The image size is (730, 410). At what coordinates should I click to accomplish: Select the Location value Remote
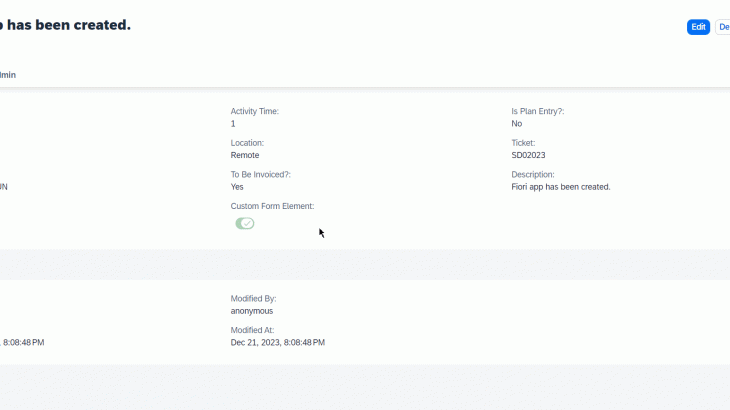pos(245,155)
